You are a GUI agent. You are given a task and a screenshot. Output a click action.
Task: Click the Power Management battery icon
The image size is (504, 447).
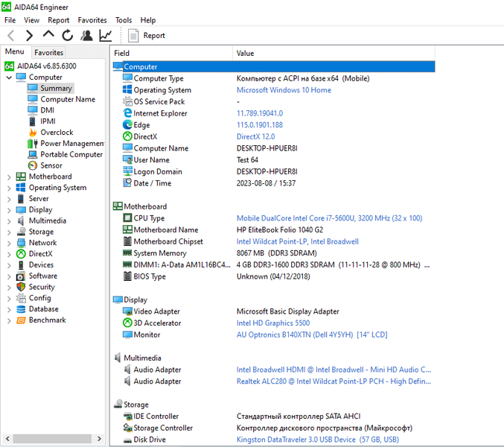33,144
